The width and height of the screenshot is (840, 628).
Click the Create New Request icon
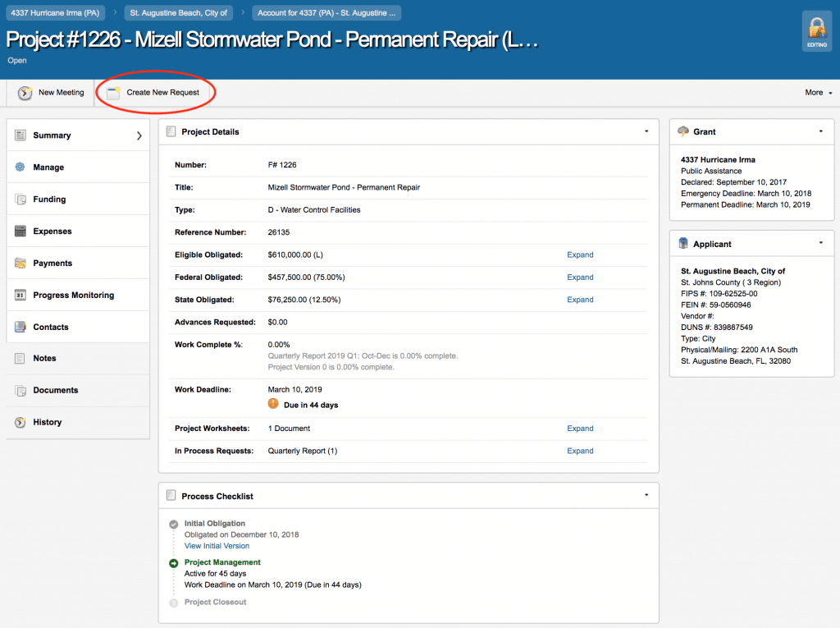click(113, 93)
